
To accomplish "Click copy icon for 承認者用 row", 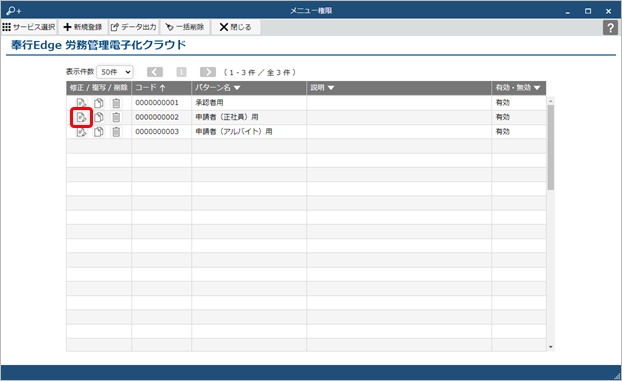I will point(99,103).
